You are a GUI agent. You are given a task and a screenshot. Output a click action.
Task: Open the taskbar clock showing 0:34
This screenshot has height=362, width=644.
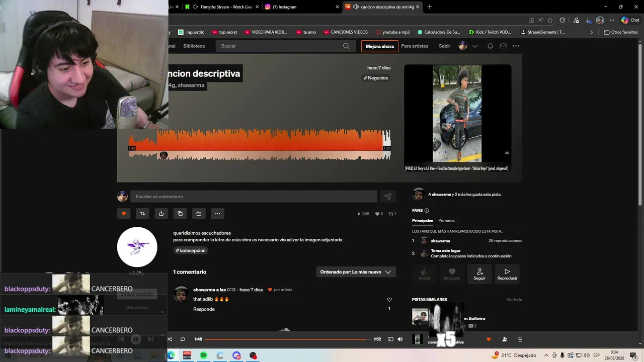(614, 355)
